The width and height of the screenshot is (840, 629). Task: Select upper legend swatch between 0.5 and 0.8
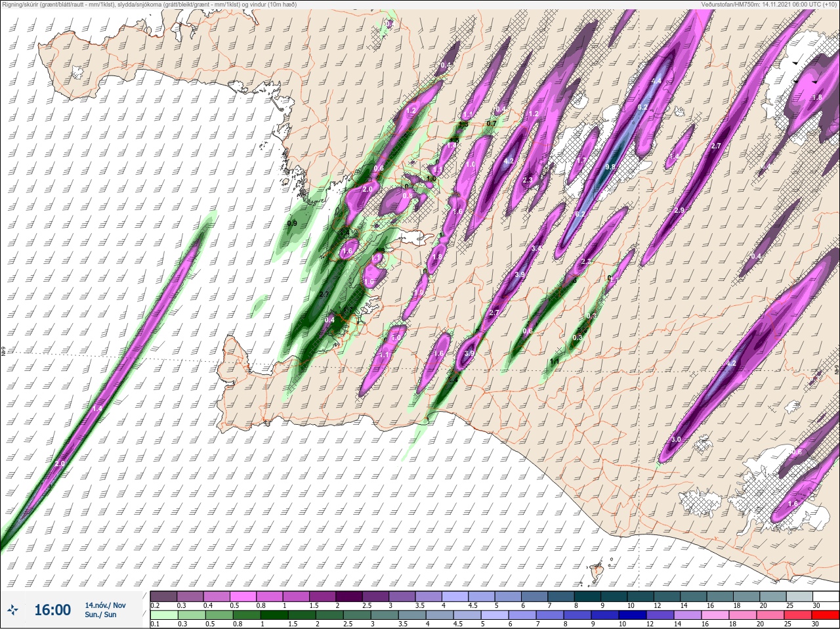tap(245, 596)
